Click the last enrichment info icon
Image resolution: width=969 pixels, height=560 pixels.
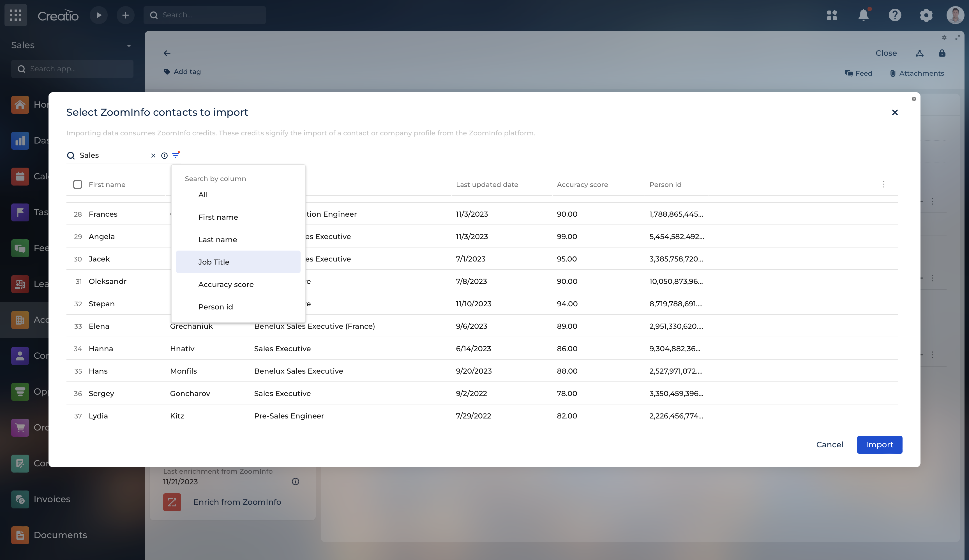tap(295, 482)
